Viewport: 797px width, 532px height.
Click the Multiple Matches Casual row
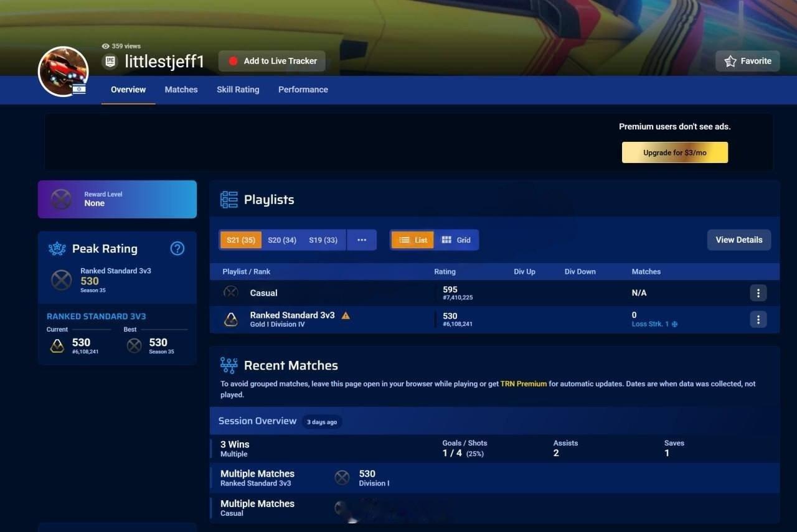coord(494,508)
